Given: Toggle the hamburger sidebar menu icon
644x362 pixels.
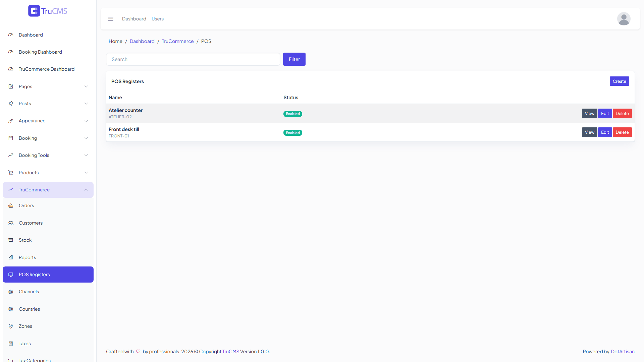Looking at the screenshot, I should point(111,19).
